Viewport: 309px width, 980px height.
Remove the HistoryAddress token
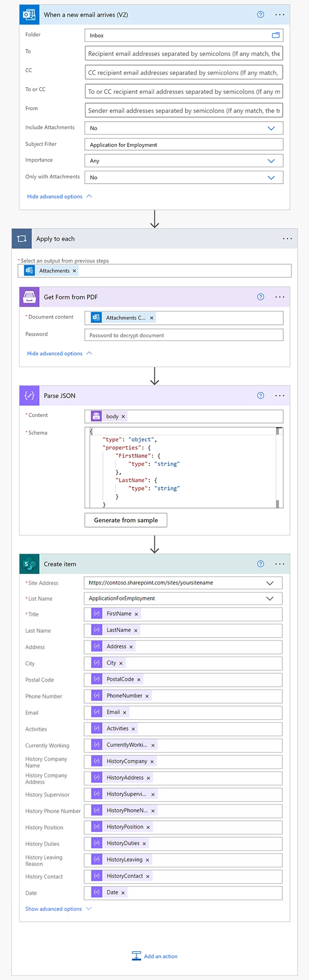[148, 778]
